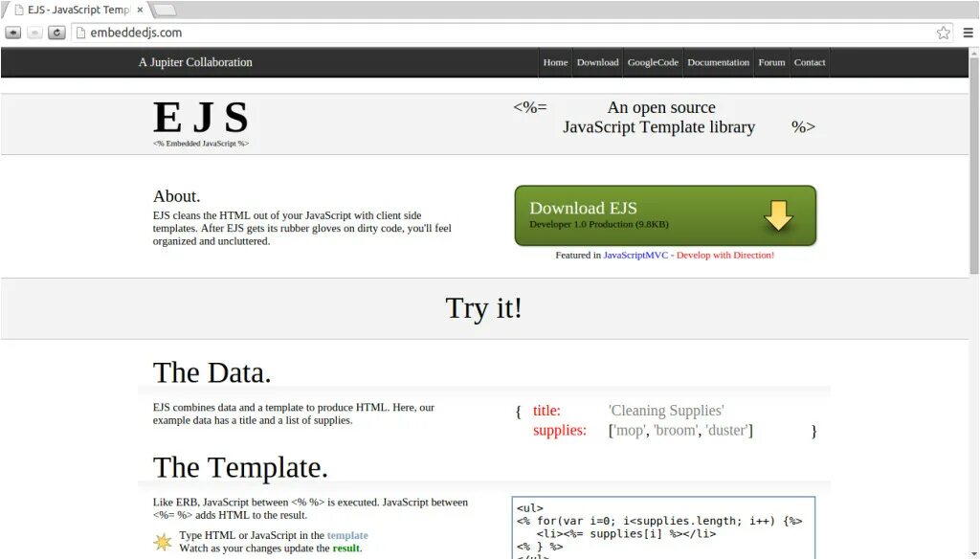Open the GoogleCode nav item

[x=653, y=62]
